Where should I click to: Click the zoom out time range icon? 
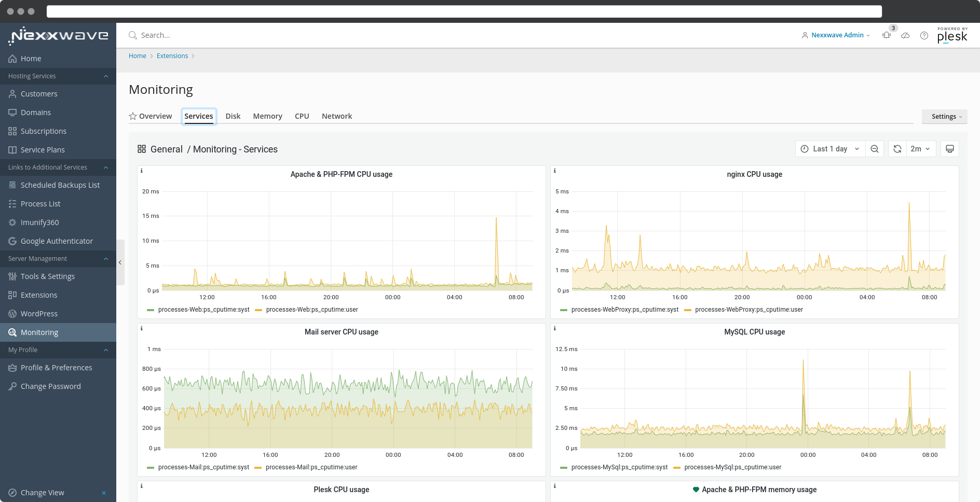[875, 149]
